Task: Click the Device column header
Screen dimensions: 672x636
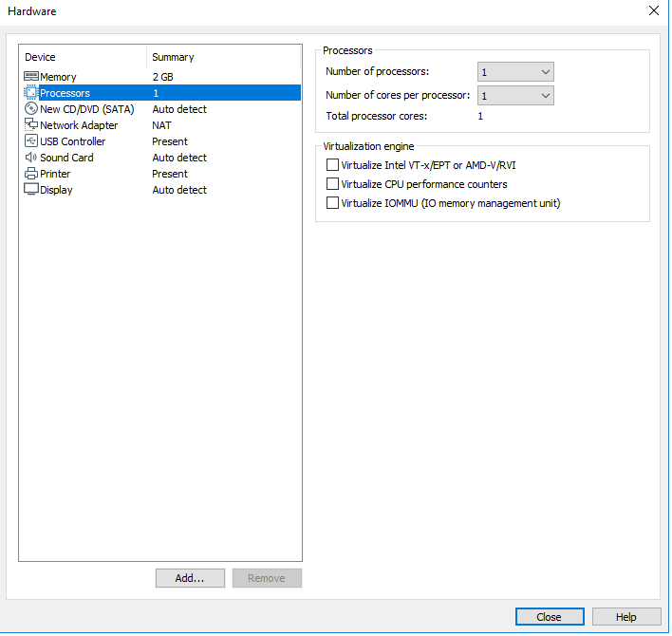Action: (x=40, y=57)
